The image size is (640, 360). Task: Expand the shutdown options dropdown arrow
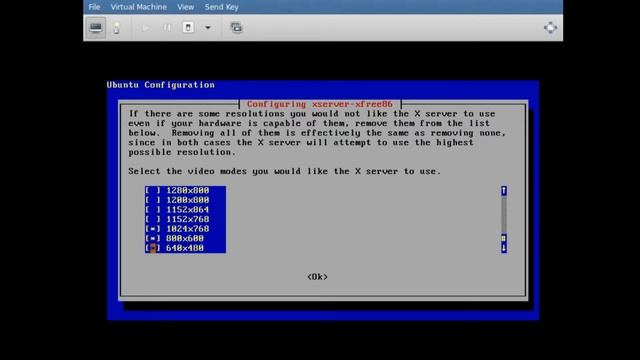pos(208,28)
